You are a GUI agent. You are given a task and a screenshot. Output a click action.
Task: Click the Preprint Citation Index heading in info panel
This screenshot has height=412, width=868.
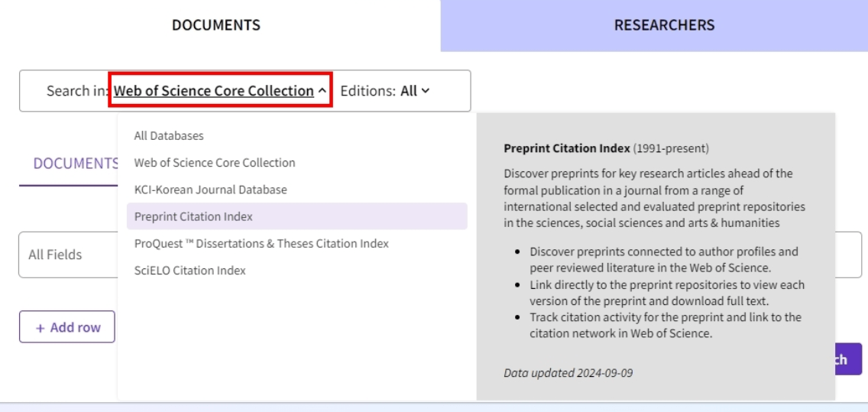(567, 148)
